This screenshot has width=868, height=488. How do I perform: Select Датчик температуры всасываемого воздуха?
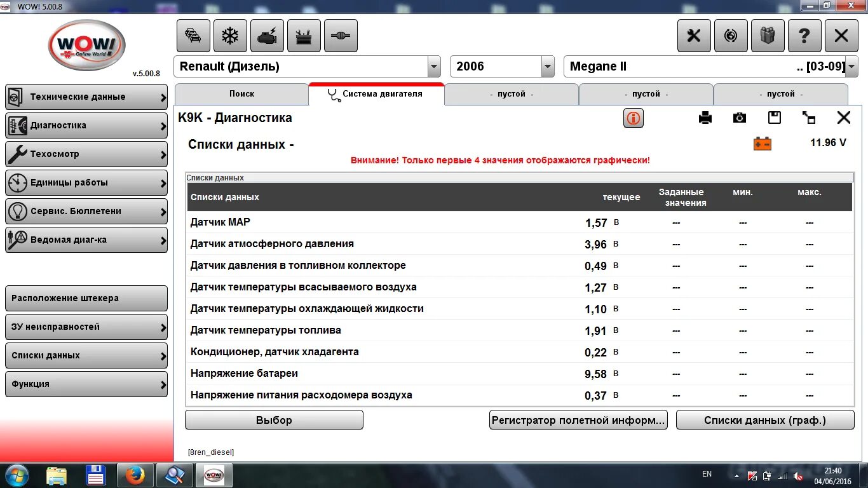tap(520, 287)
